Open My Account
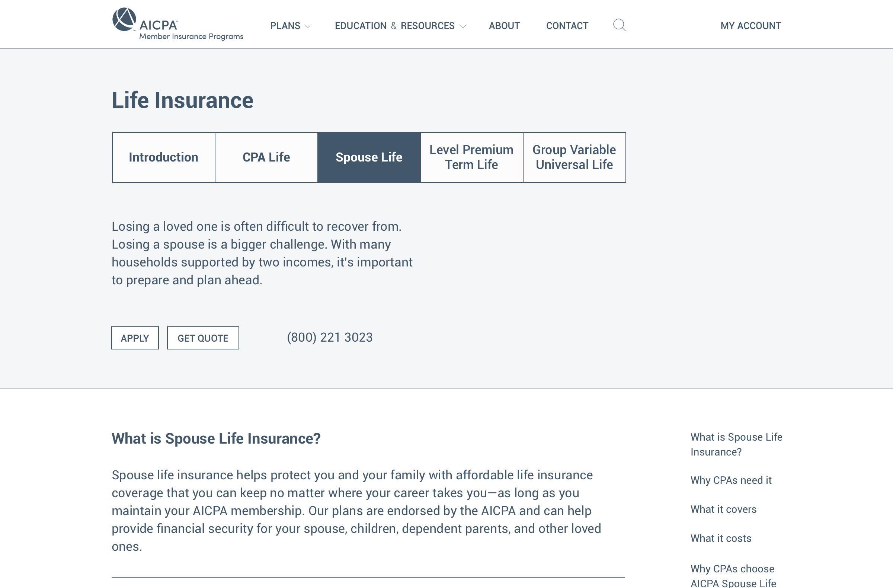This screenshot has width=893, height=588. click(x=750, y=26)
